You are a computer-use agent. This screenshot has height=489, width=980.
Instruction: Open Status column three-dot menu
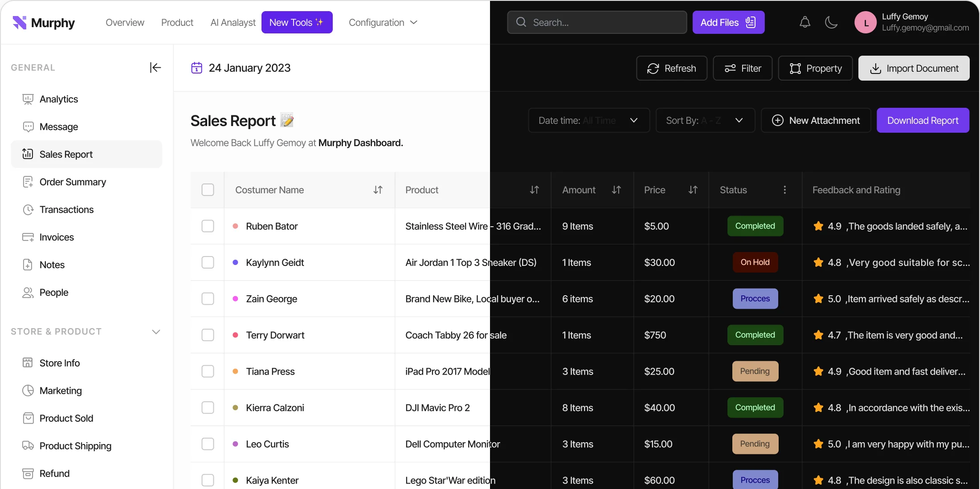pos(784,190)
